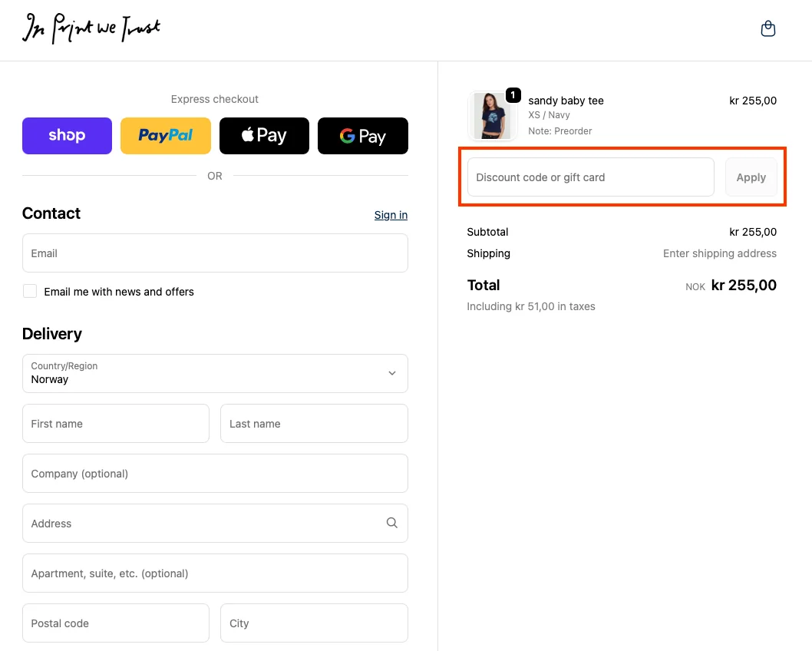
Task: Open the sandy baby tee product thumbnail
Action: tap(493, 115)
